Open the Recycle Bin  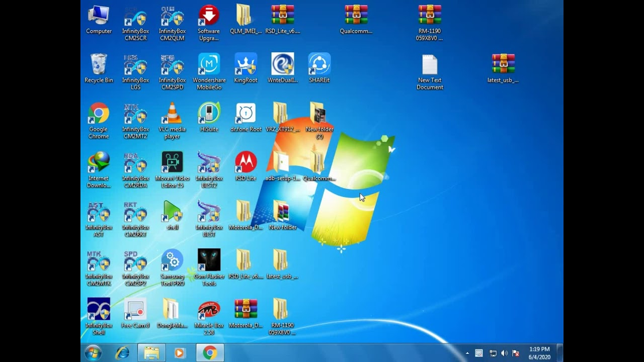click(99, 69)
